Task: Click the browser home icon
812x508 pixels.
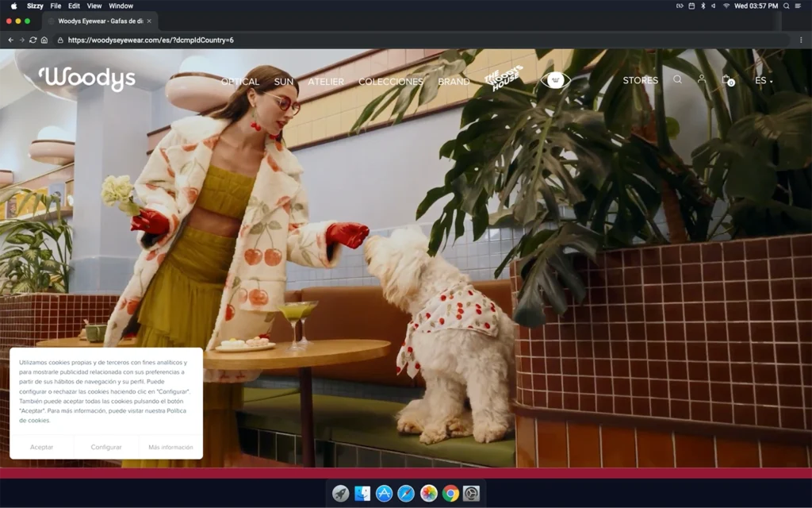Action: [x=44, y=40]
